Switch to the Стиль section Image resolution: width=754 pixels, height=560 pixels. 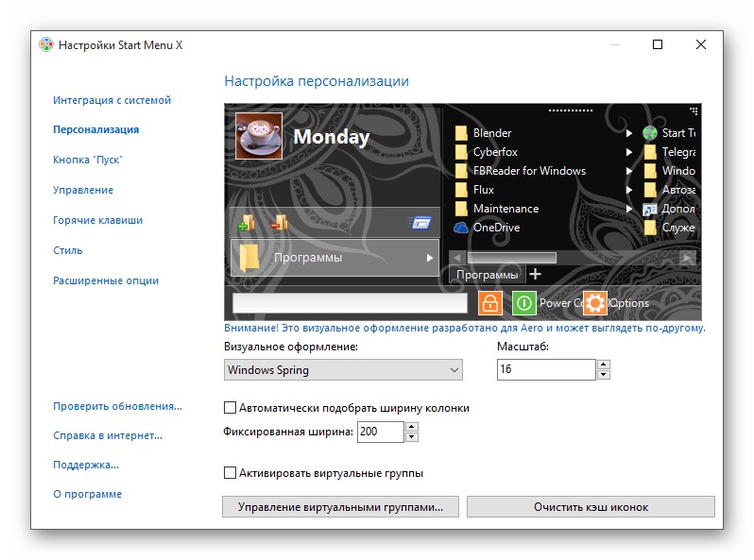click(68, 250)
